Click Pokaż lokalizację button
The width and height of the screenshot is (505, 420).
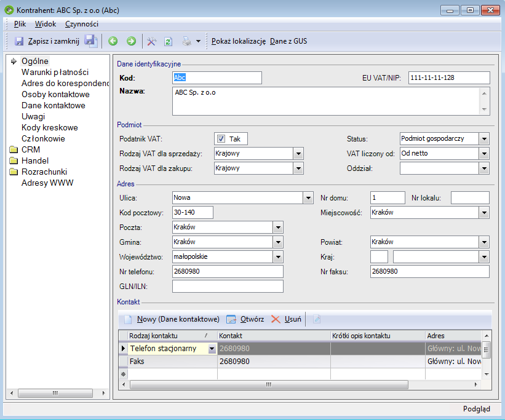point(239,41)
